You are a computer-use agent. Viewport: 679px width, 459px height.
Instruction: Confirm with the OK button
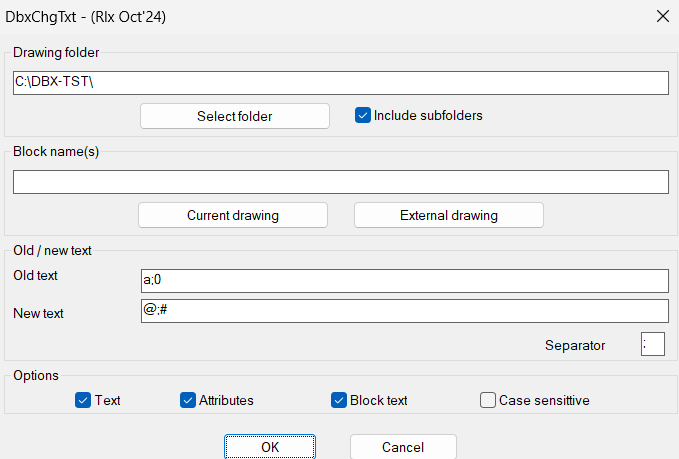270,447
